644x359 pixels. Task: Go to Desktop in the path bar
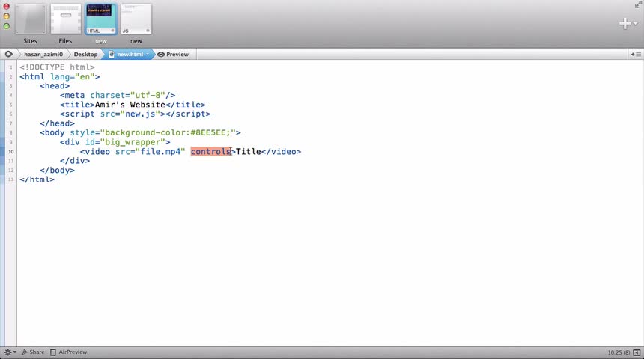pos(85,54)
